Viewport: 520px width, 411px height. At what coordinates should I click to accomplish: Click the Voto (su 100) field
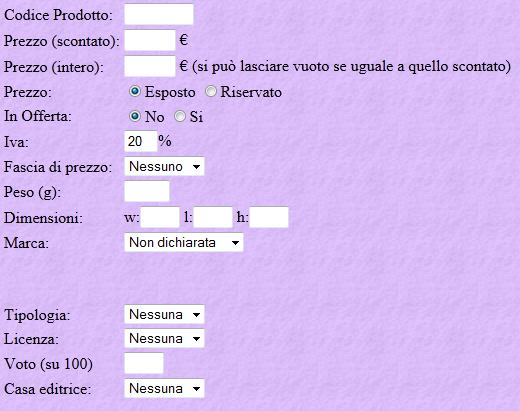[x=144, y=363]
